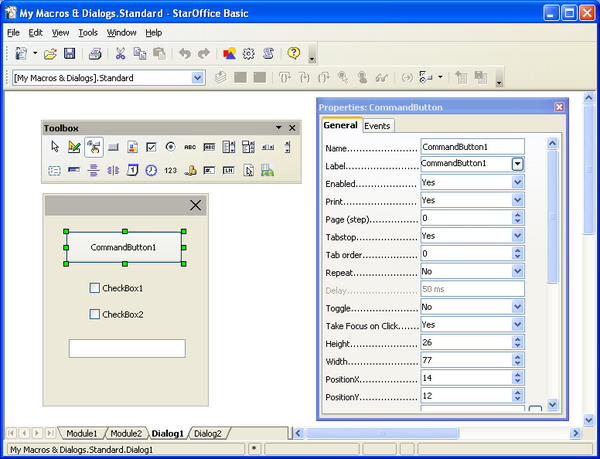Click the Name property input field
This screenshot has width=600, height=459.
tap(472, 146)
